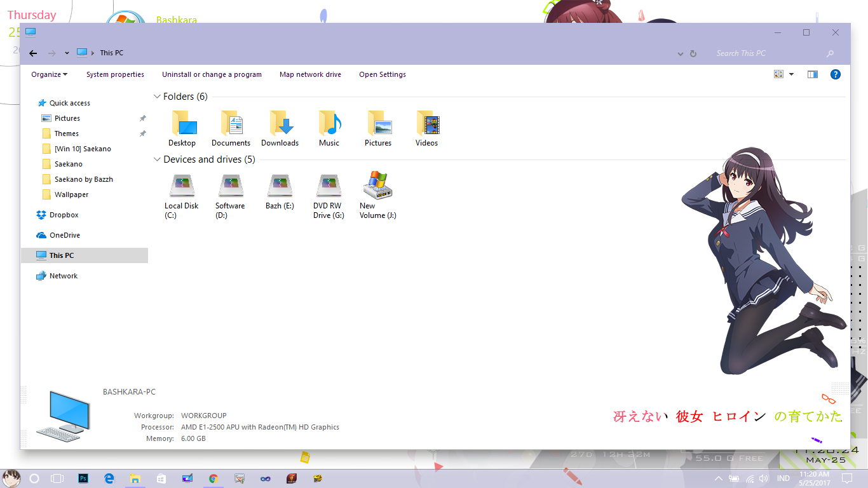Image resolution: width=868 pixels, height=488 pixels.
Task: Click the Help question mark icon
Action: [x=836, y=74]
